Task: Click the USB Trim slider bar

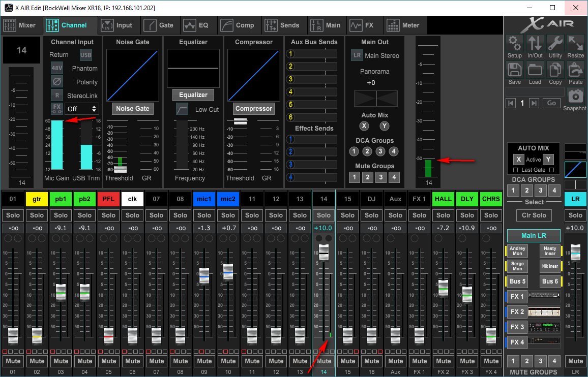Action: click(x=86, y=145)
